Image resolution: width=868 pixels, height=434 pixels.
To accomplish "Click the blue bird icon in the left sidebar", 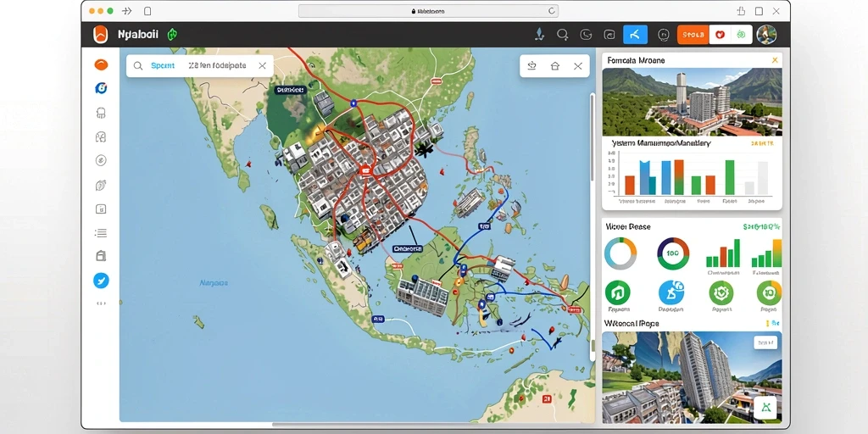I will click(101, 281).
